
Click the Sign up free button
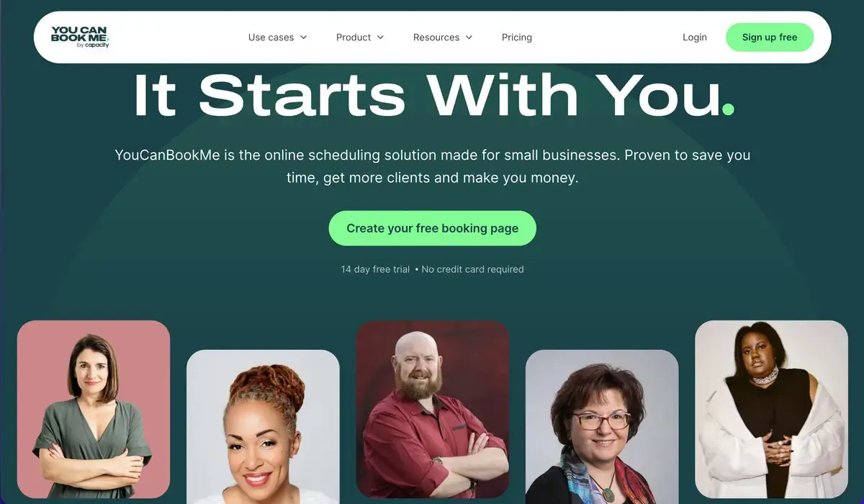(x=770, y=37)
